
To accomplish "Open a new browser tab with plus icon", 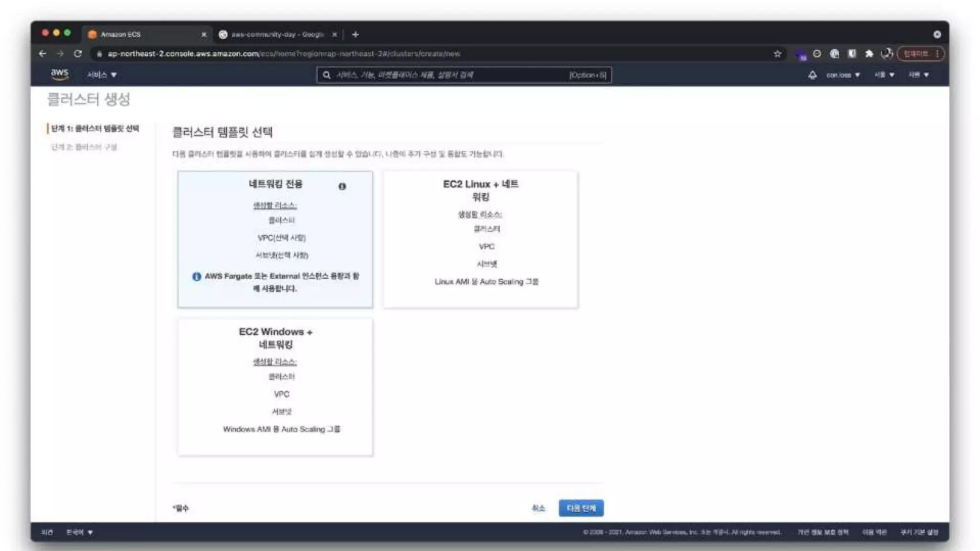I will 355,34.
